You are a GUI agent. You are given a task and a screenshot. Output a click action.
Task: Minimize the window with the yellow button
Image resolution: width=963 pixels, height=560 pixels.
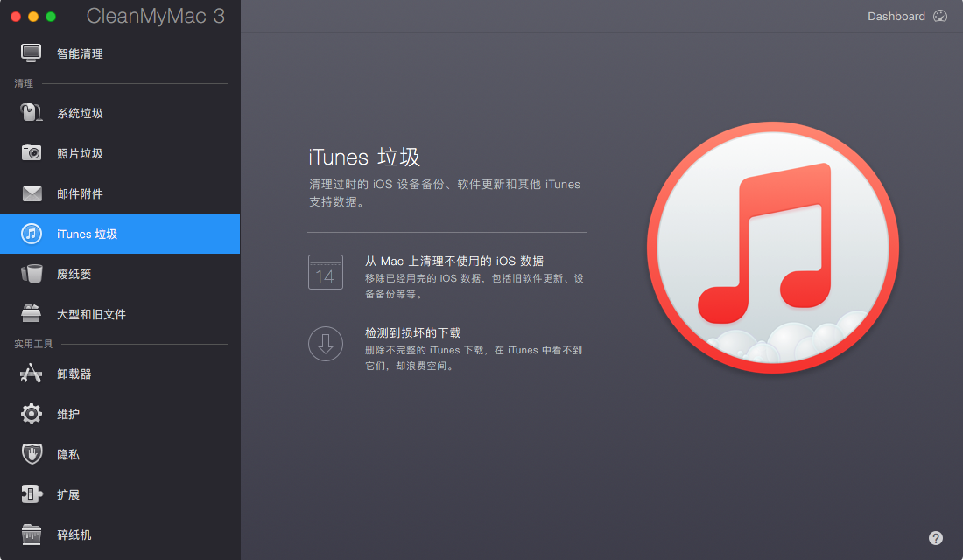coord(33,17)
